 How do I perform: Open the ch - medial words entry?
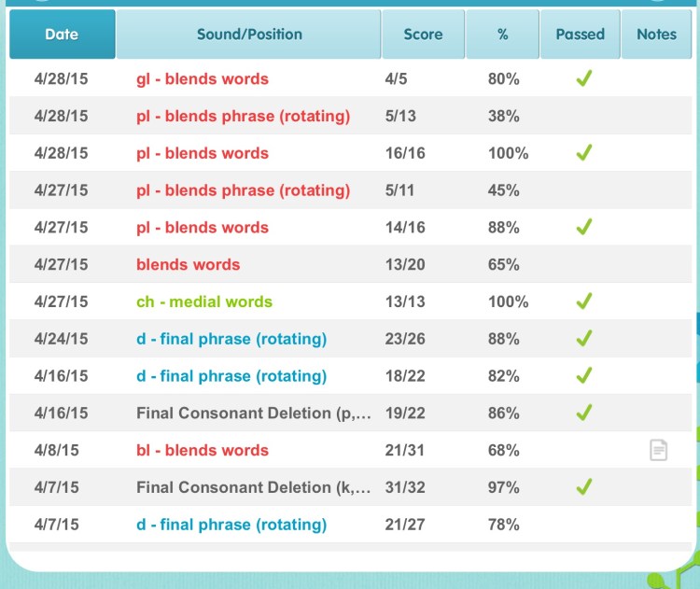[x=204, y=302]
